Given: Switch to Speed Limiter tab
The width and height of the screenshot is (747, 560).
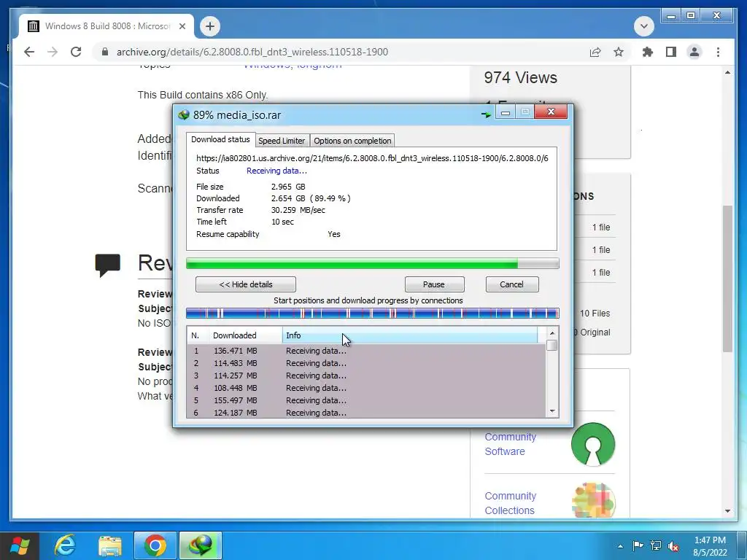Looking at the screenshot, I should tap(282, 141).
